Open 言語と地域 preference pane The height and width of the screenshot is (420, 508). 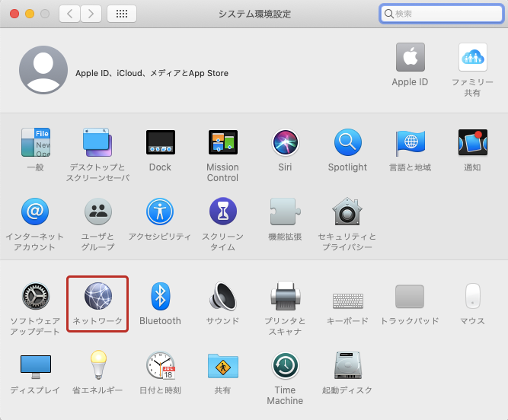pyautogui.click(x=411, y=143)
